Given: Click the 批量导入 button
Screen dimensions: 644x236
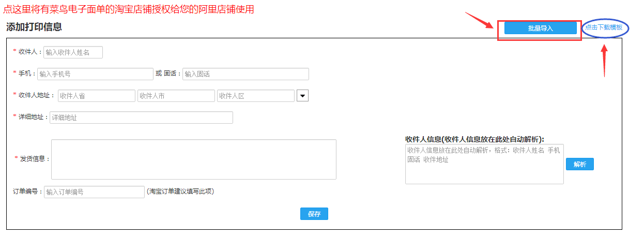Looking at the screenshot, I should point(540,28).
